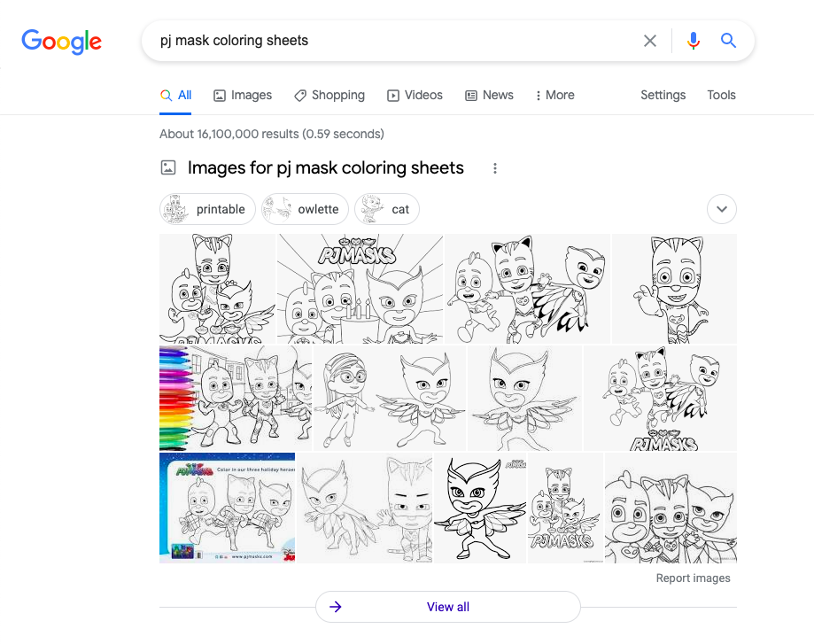This screenshot has width=814, height=644.
Task: Select the All tab
Action: (175, 96)
